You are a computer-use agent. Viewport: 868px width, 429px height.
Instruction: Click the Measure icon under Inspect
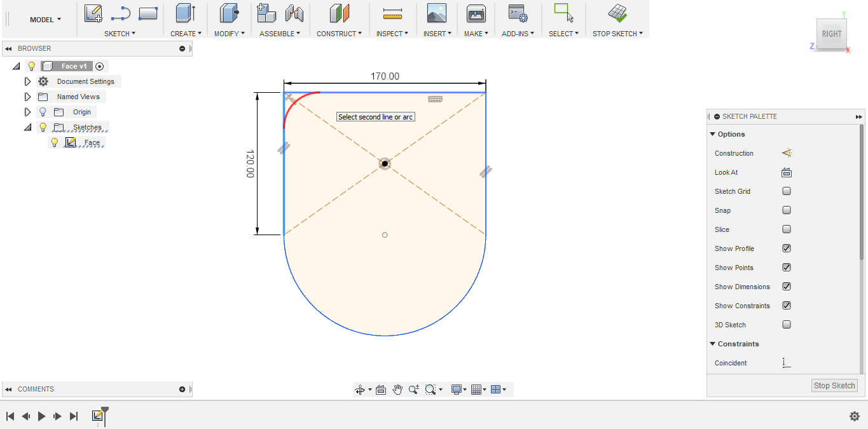pos(392,13)
